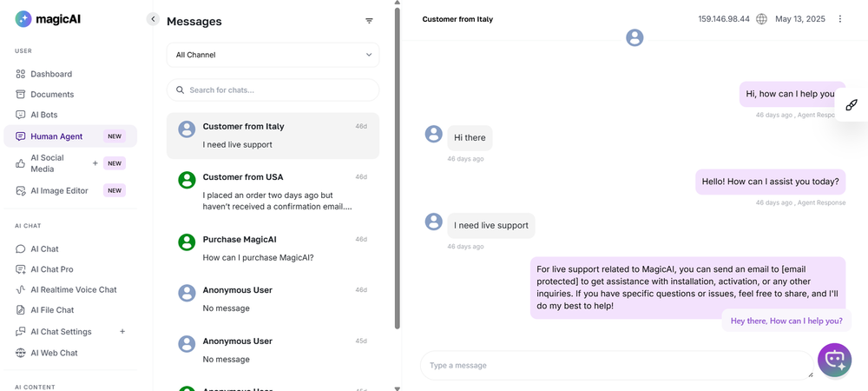Open AI Bots in sidebar

pos(44,115)
